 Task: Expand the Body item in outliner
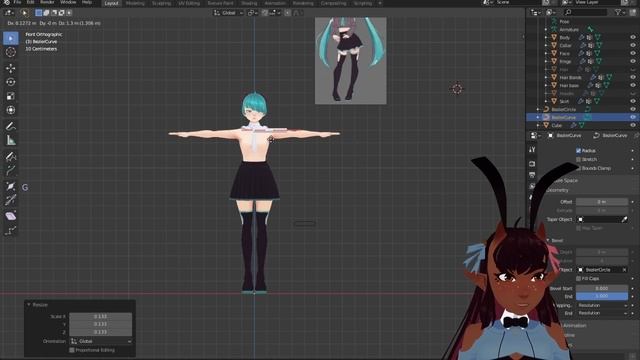point(546,37)
